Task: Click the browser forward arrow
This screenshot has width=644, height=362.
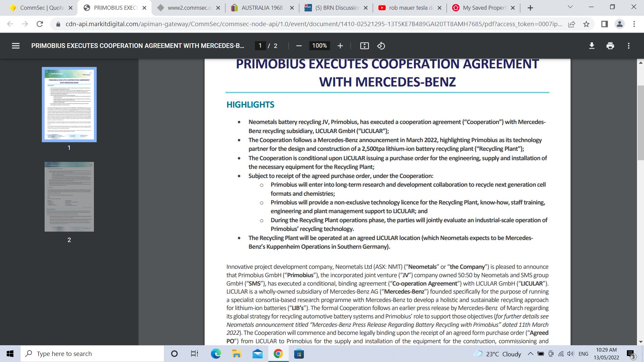Action: click(25, 24)
